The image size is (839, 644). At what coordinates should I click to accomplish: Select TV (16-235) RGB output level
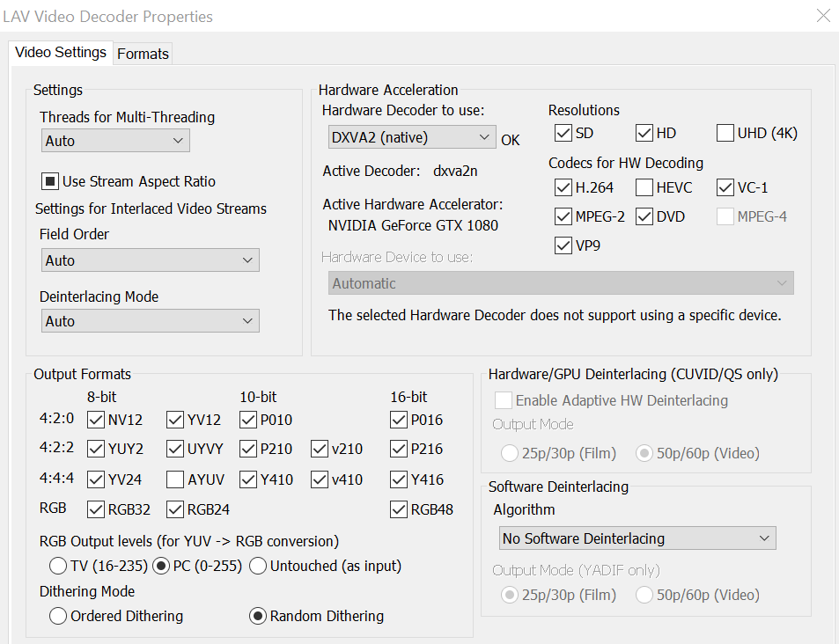point(58,566)
